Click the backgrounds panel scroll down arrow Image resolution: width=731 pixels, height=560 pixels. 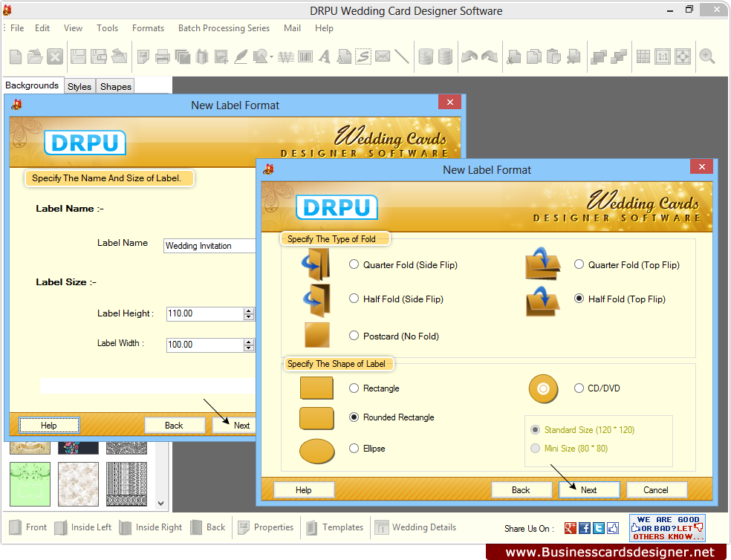click(161, 503)
